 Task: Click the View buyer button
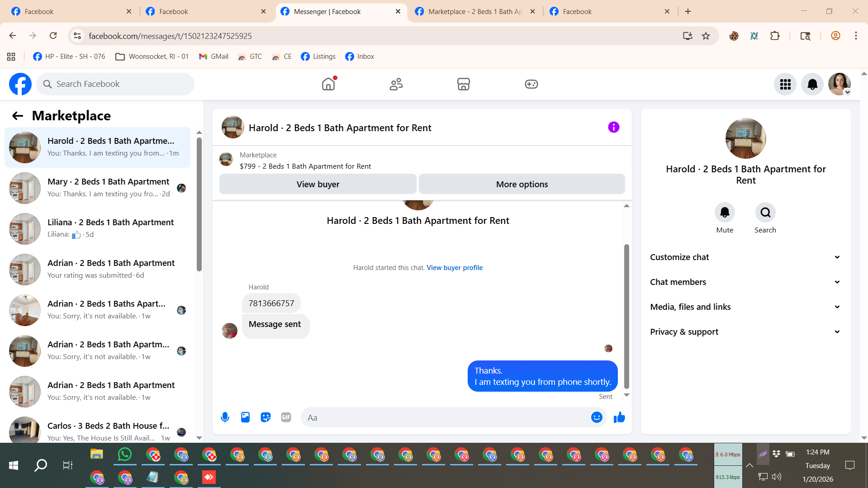tap(318, 184)
